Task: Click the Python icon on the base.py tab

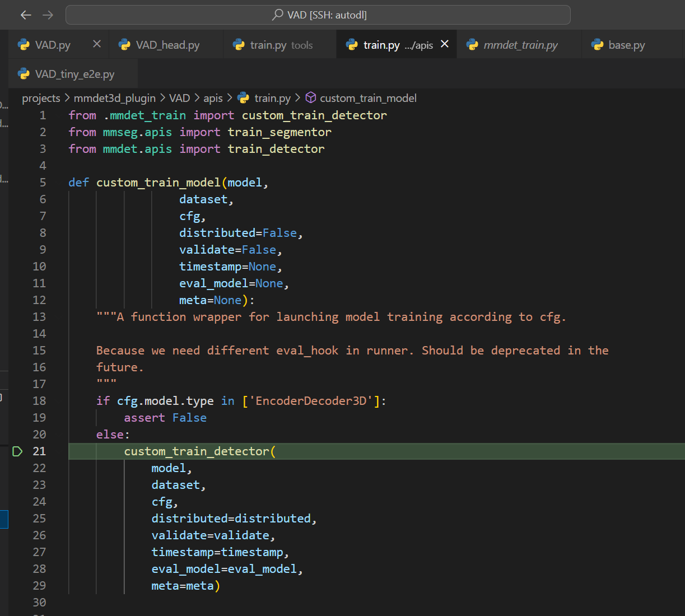Action: (598, 45)
